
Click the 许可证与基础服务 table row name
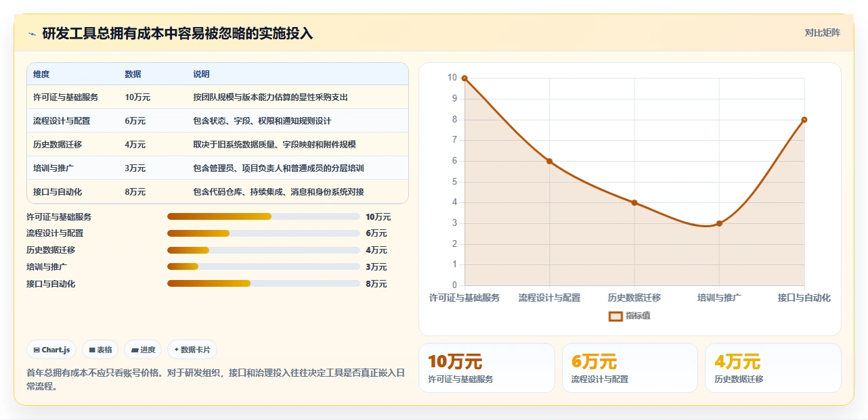pyautogui.click(x=66, y=97)
